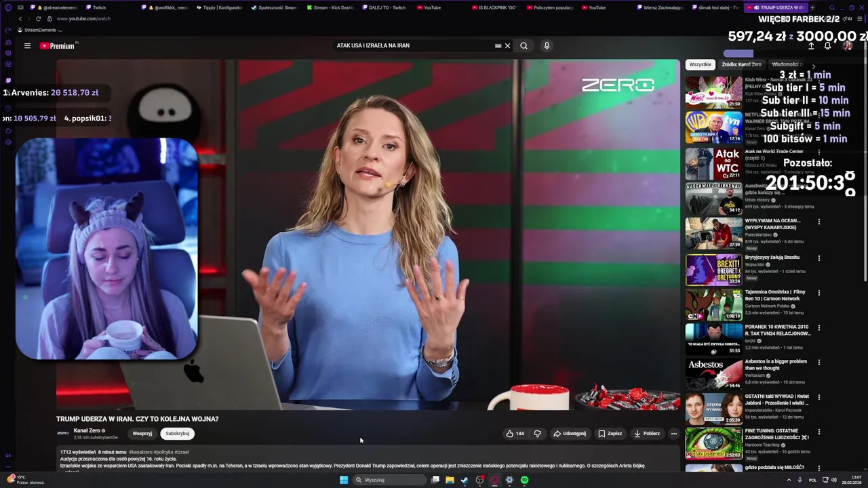Open Brytyjczycy żałują Brexitu video title
Viewport: 868px width, 488px height.
click(x=772, y=258)
